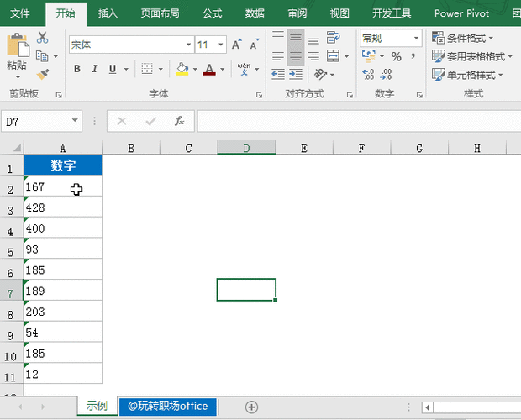Viewport: 521px width, 420px height.
Task: Open merge cells dropdown arrow
Action: [346, 56]
